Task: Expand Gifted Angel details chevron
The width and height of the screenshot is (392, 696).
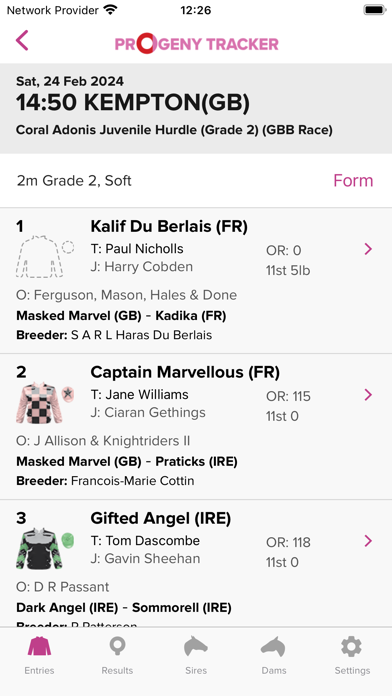Action: pos(368,541)
